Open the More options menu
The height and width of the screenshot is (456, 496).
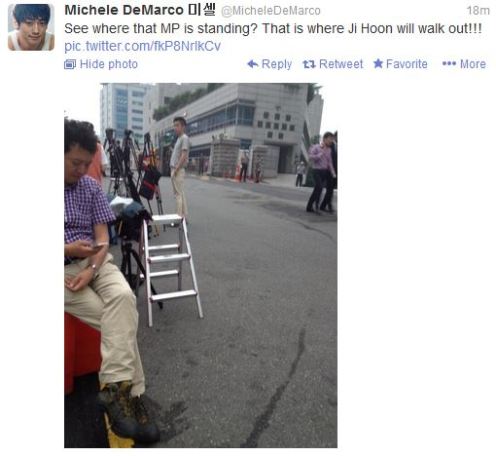point(464,64)
